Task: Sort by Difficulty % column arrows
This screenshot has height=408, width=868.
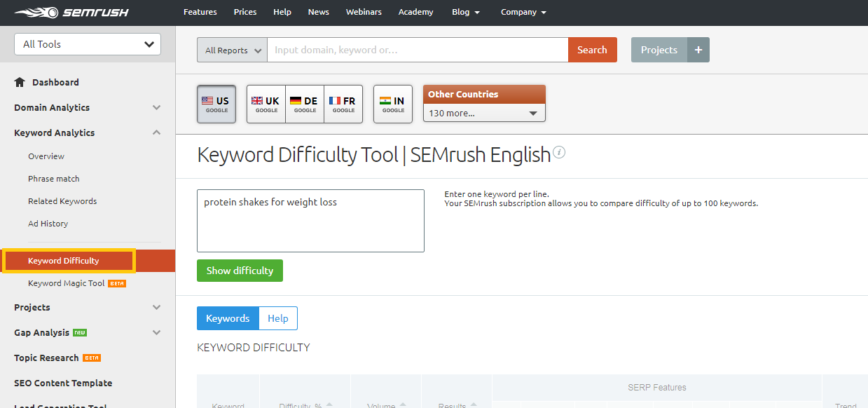Action: coord(329,405)
